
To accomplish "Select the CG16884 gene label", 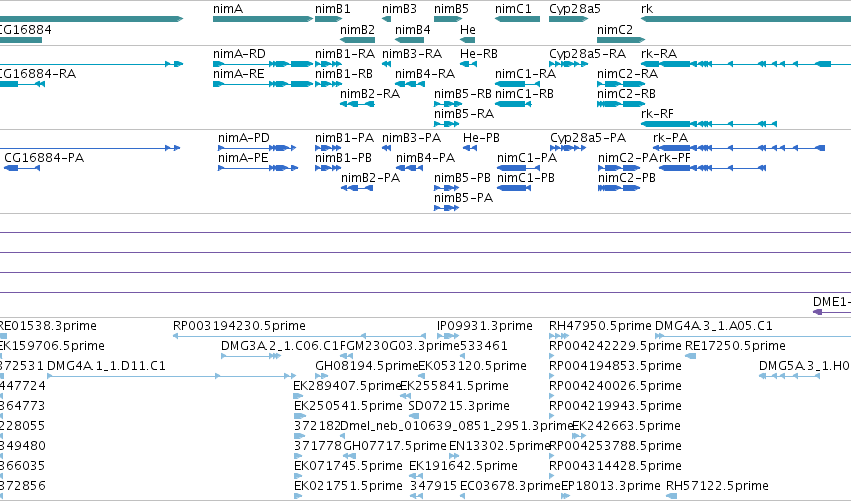I will pyautogui.click(x=26, y=29).
